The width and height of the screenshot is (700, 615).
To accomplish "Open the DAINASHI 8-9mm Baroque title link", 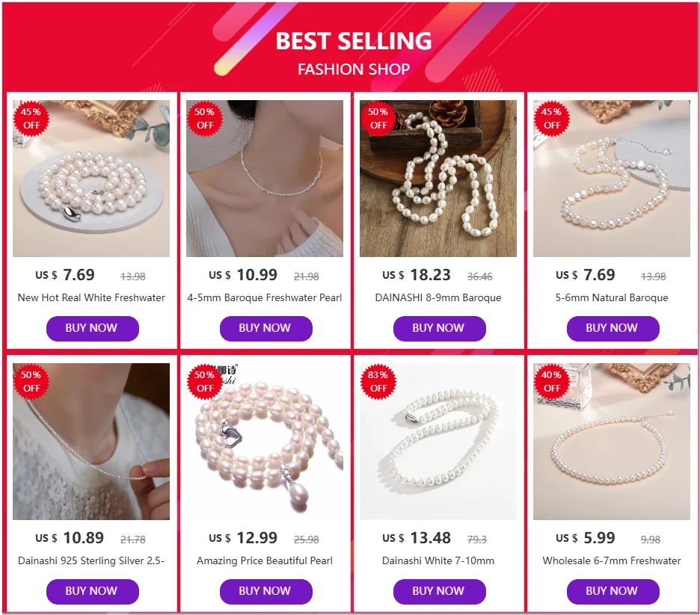I will (438, 297).
